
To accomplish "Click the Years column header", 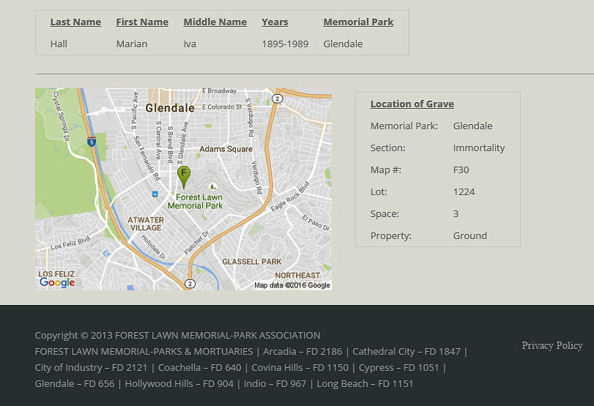I will point(275,22).
